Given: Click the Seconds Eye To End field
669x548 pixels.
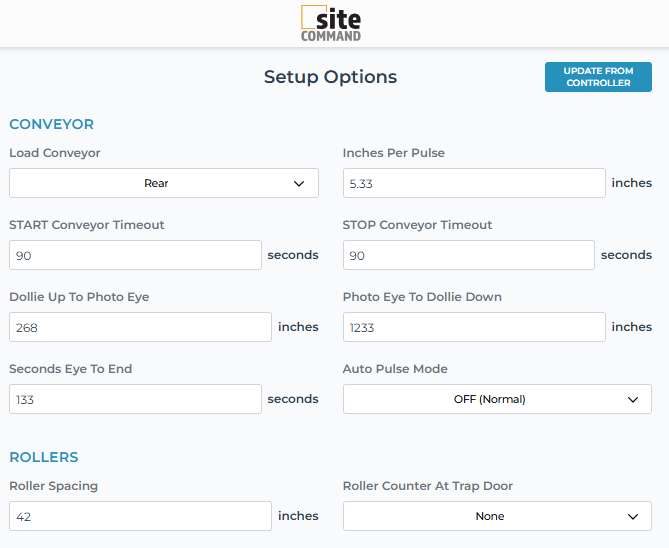Looking at the screenshot, I should [135, 399].
